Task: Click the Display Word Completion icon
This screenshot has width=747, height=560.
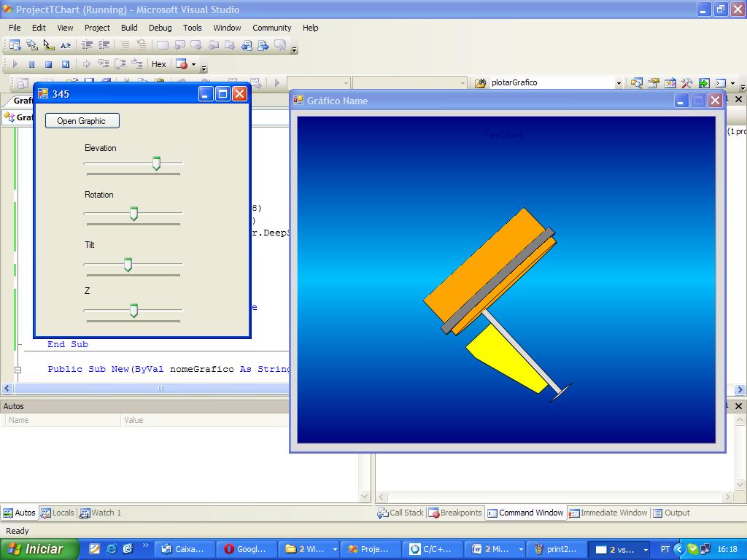Action: coord(65,45)
